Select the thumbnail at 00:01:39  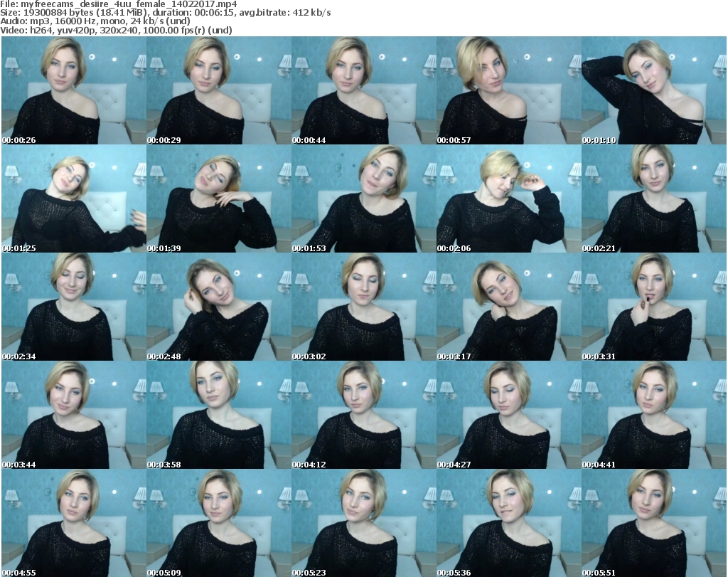pos(219,198)
